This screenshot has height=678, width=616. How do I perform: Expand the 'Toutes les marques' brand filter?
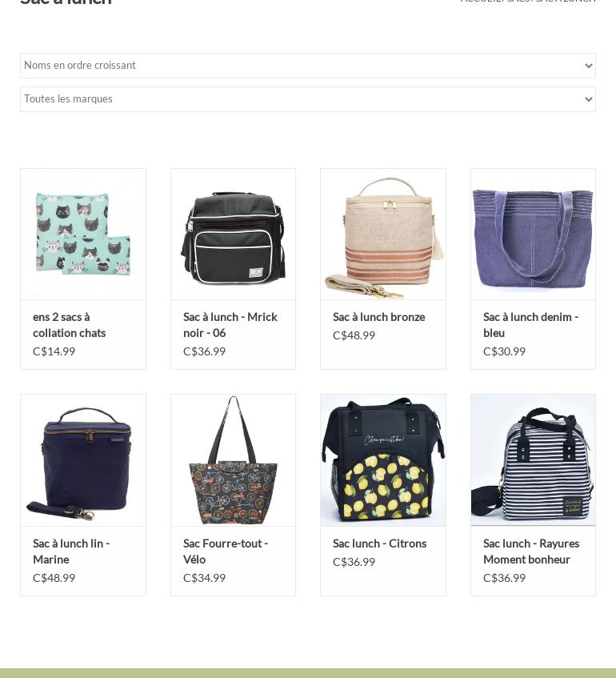point(308,99)
